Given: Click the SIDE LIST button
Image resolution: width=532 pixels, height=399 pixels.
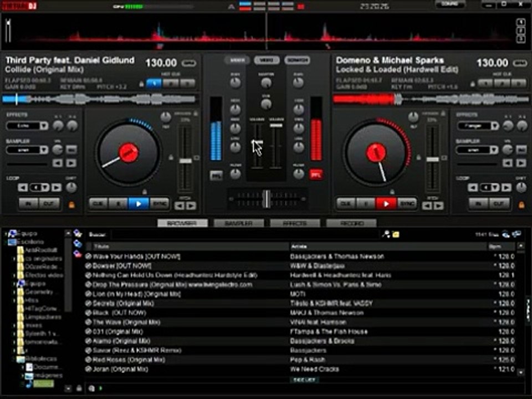Looking at the screenshot, I should pyautogui.click(x=304, y=380).
